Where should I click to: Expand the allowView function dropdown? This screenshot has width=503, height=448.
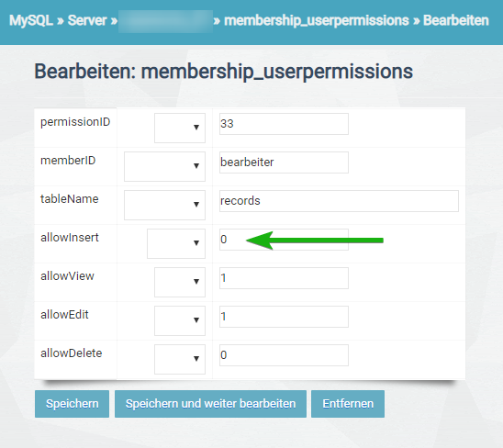180,282
